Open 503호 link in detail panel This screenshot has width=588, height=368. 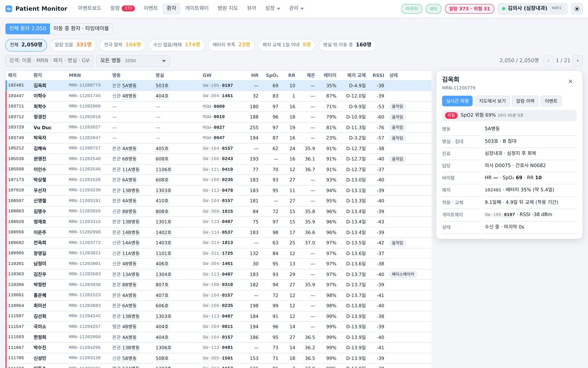click(491, 141)
